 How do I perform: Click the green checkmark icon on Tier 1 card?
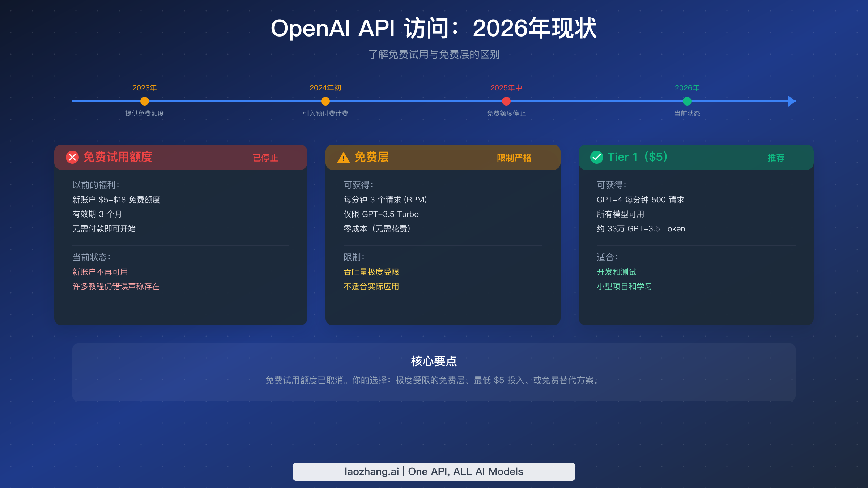[x=597, y=157]
